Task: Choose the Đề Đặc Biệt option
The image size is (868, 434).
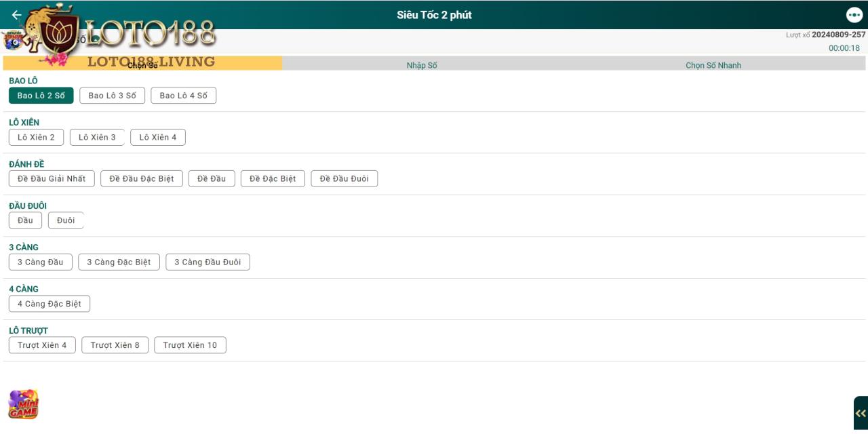Action: [273, 179]
